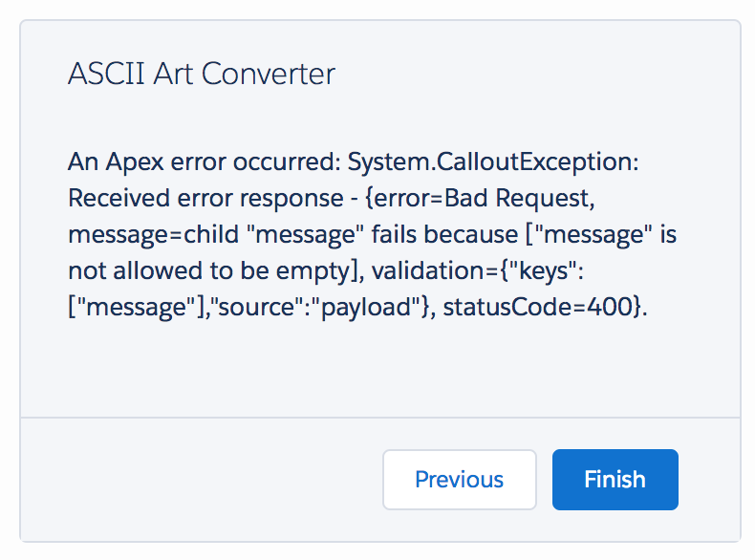
Task: Click the word "Apex" in the error
Action: [130, 162]
